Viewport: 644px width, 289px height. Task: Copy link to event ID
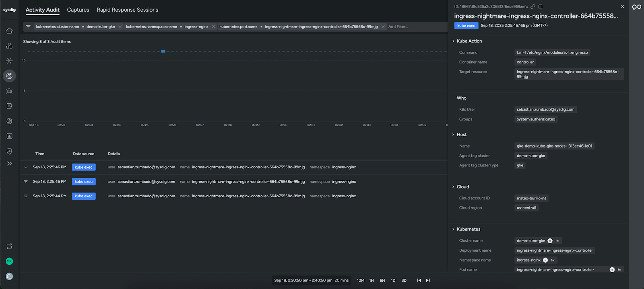pyautogui.click(x=533, y=6)
